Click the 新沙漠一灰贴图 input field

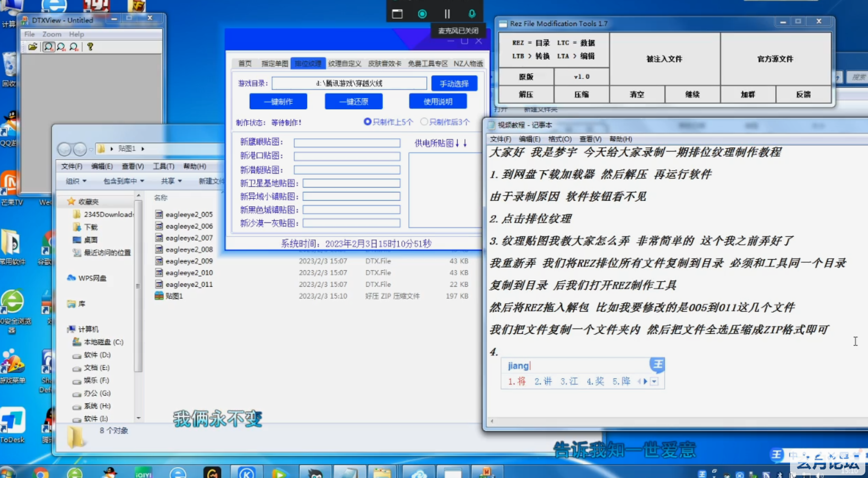tap(351, 223)
